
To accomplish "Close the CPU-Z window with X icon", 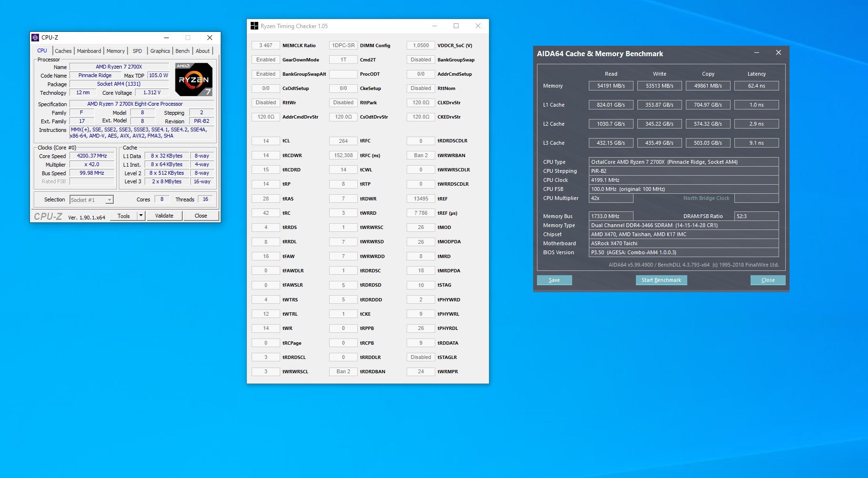I will click(x=210, y=38).
